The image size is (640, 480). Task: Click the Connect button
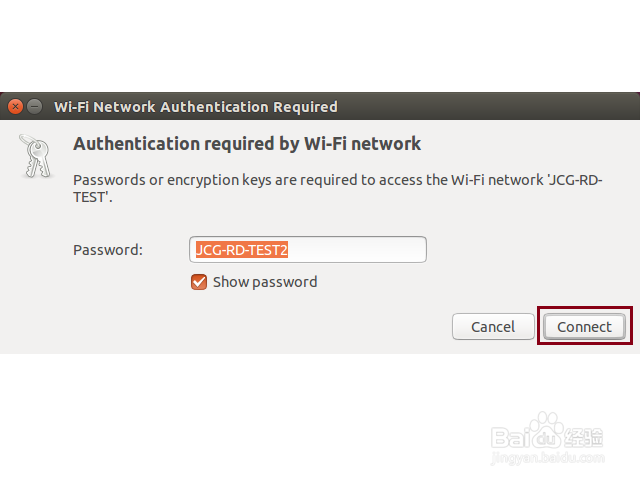(584, 326)
